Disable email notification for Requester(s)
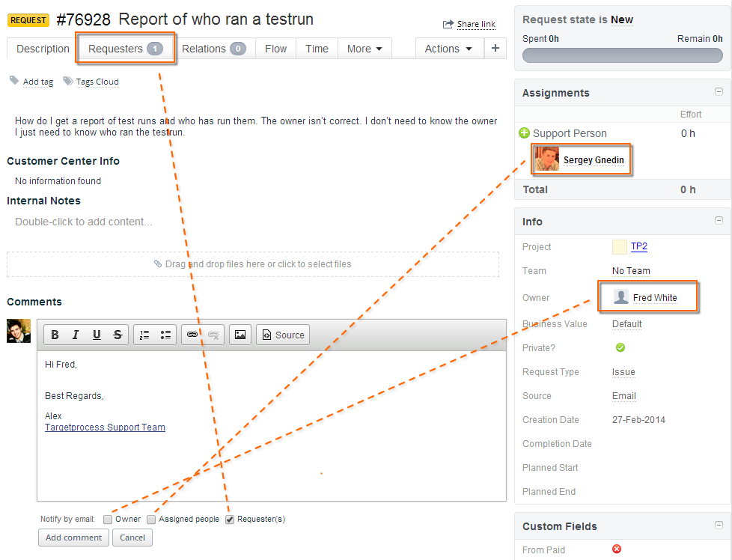 click(x=230, y=519)
